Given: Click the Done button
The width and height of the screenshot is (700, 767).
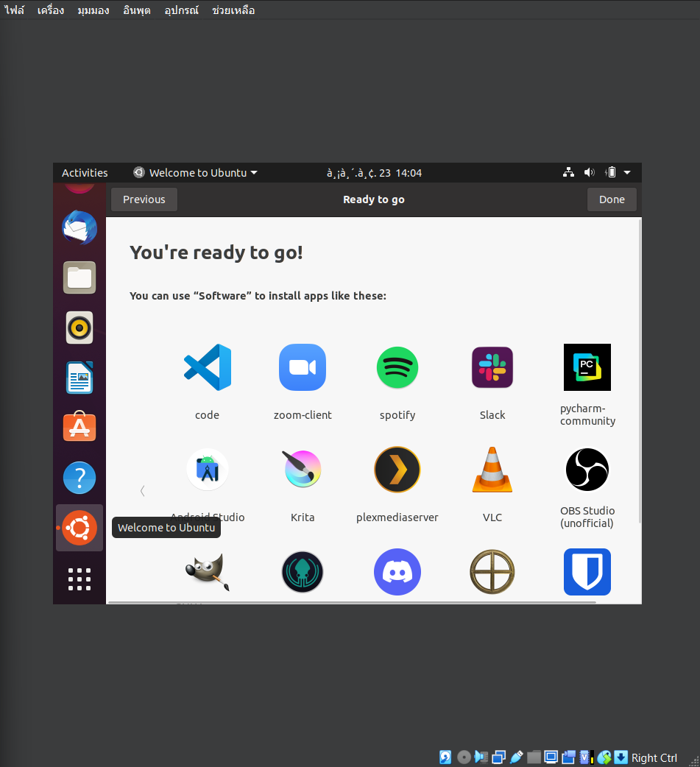Looking at the screenshot, I should [612, 199].
